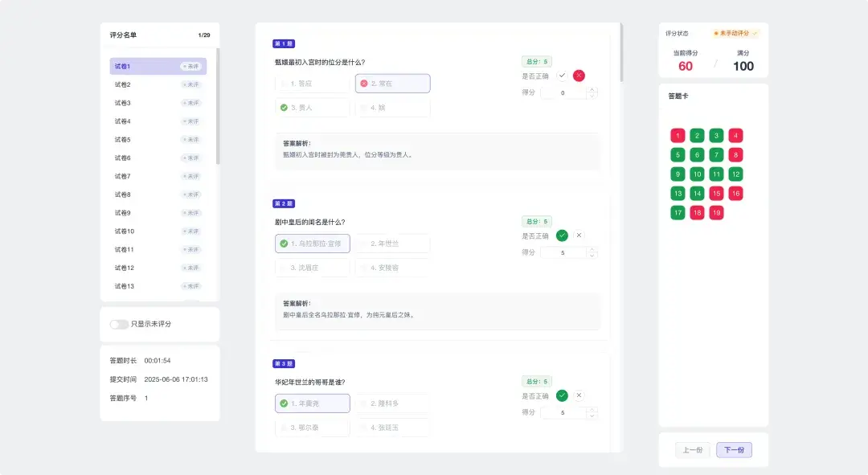
Task: Select option 1. 乌拉那拉·宜修 in question 2
Action: (x=312, y=244)
